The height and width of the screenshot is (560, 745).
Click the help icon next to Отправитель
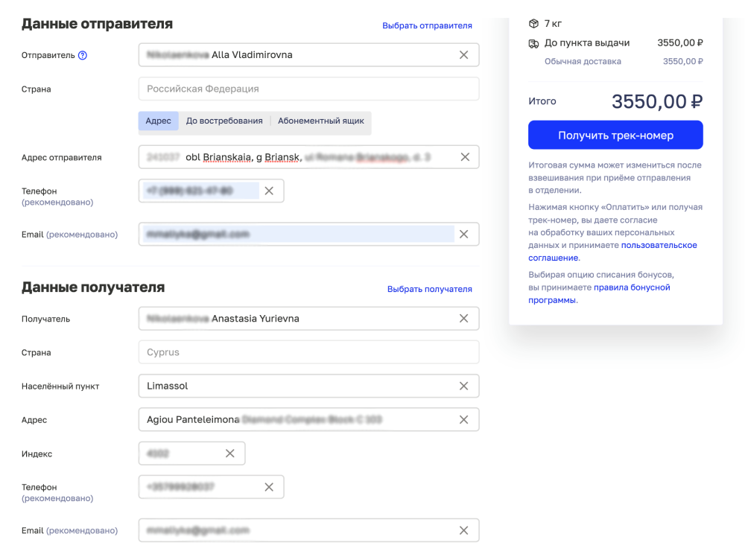click(x=83, y=56)
